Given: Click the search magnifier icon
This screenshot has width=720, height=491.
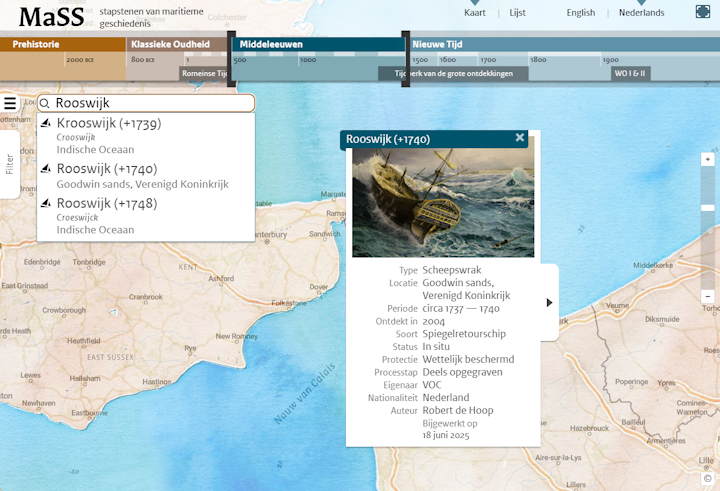Looking at the screenshot, I should [x=45, y=103].
